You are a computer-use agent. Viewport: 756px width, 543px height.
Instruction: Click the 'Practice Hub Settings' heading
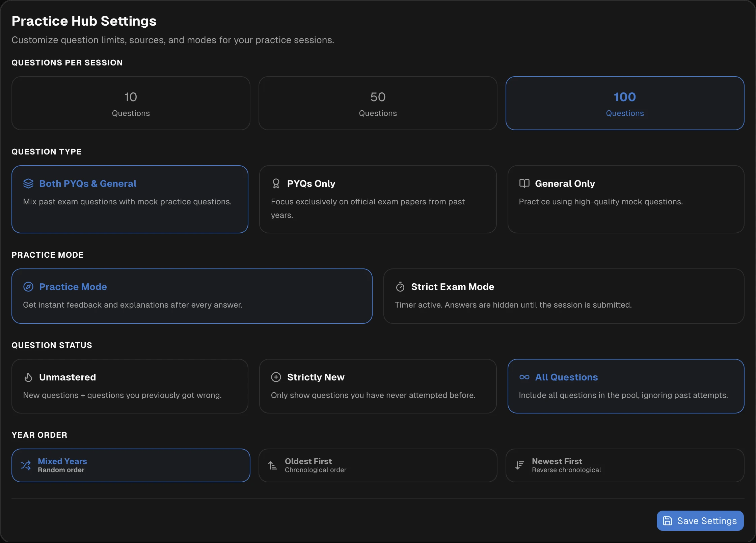(x=84, y=21)
